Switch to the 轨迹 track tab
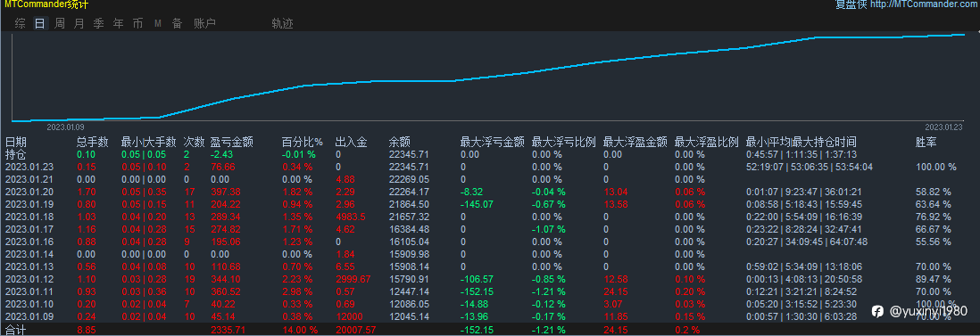This screenshot has height=336, width=980. [283, 24]
